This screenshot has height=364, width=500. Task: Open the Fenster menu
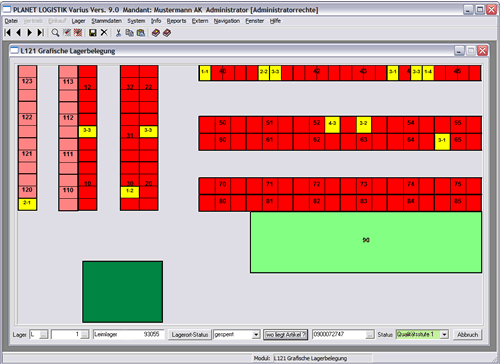point(255,21)
